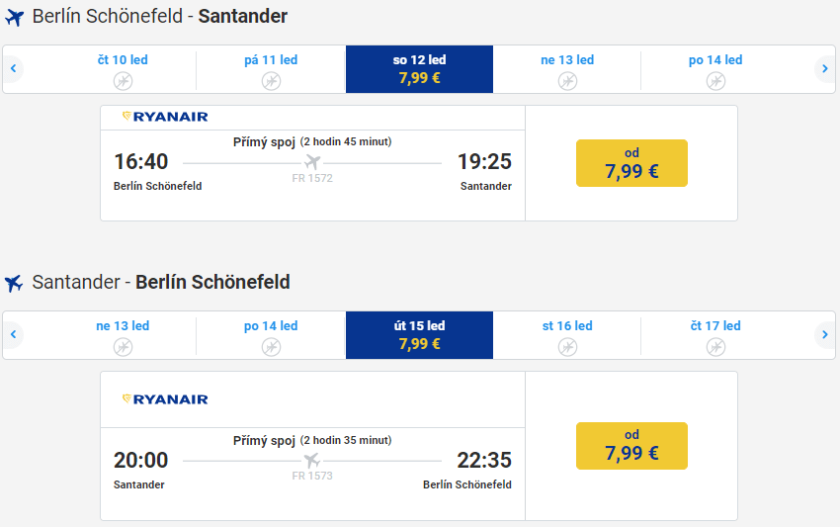Click the Ryanair logo on the outbound flight
The height and width of the screenshot is (527, 840).
coord(165,117)
